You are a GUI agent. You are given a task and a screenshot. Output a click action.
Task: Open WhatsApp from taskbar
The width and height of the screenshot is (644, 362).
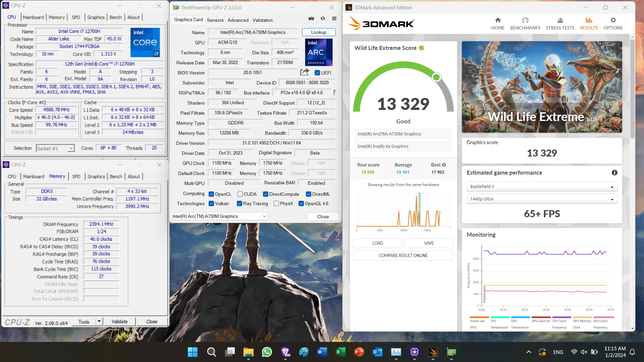[267, 352]
